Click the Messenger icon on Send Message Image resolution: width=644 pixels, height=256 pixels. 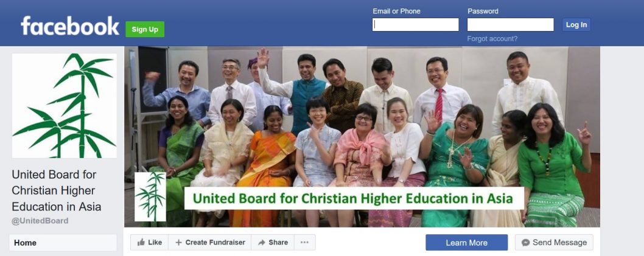tap(525, 243)
